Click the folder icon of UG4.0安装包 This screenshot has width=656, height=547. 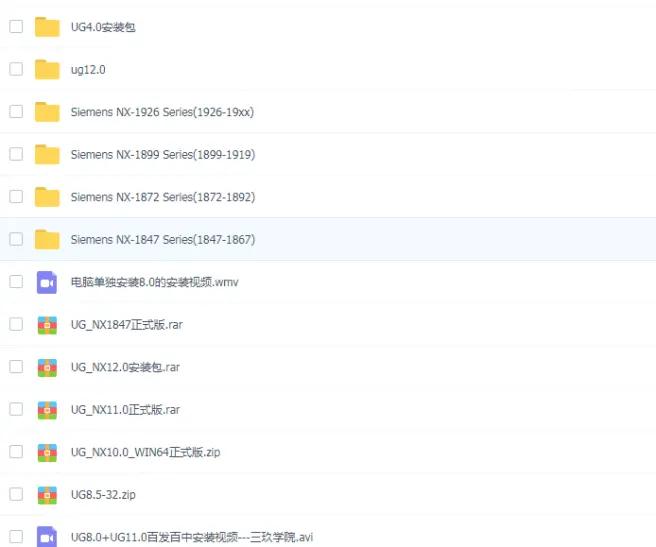[47, 27]
